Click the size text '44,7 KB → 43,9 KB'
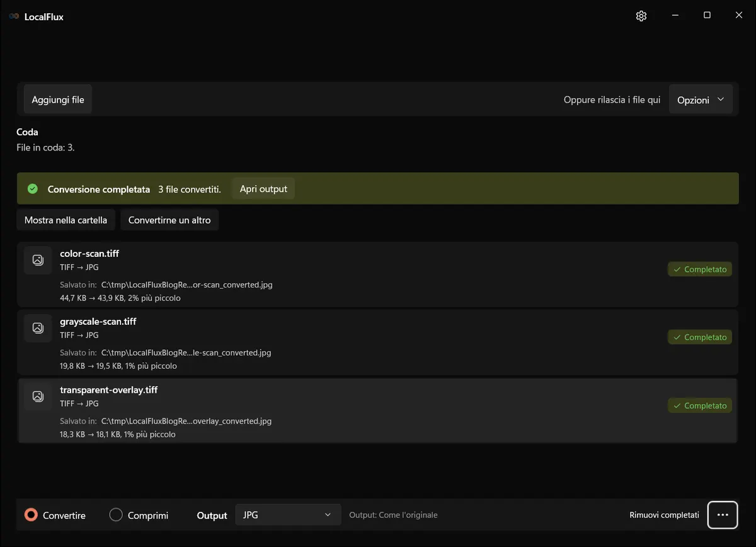The width and height of the screenshot is (756, 547). pyautogui.click(x=93, y=298)
